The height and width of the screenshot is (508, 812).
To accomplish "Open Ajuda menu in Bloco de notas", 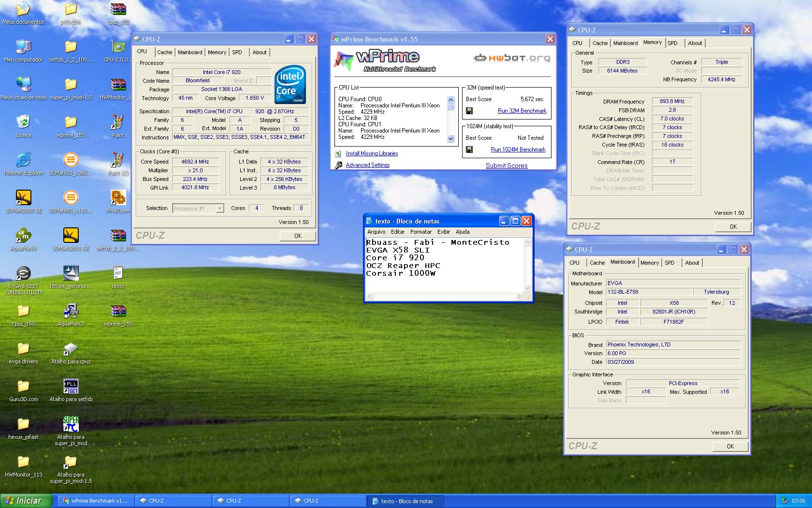I will click(x=463, y=232).
